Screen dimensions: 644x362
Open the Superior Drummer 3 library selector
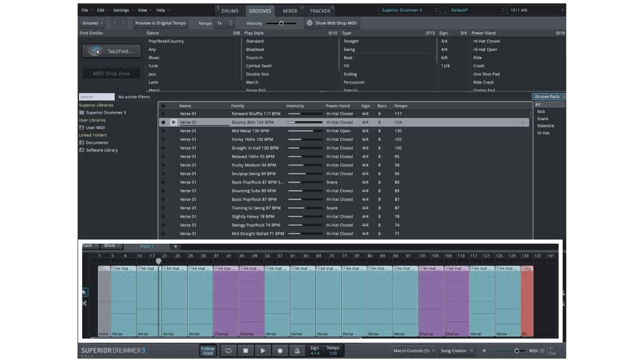[409, 10]
